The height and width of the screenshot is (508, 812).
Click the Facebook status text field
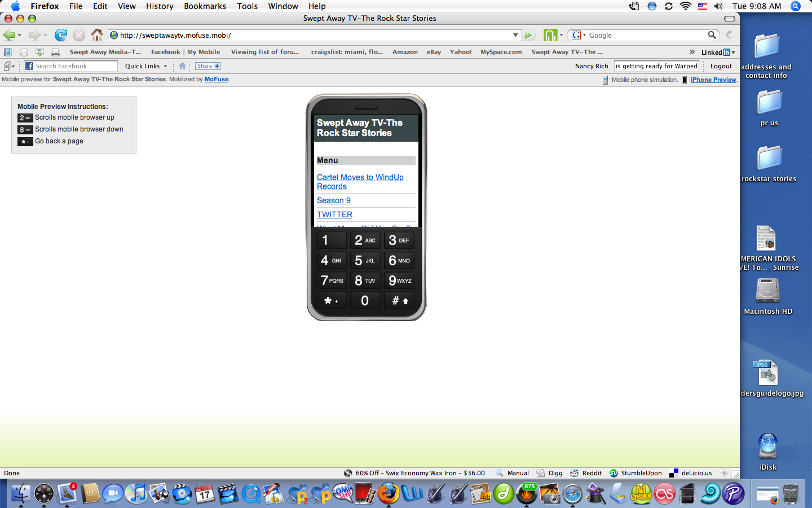tap(656, 66)
